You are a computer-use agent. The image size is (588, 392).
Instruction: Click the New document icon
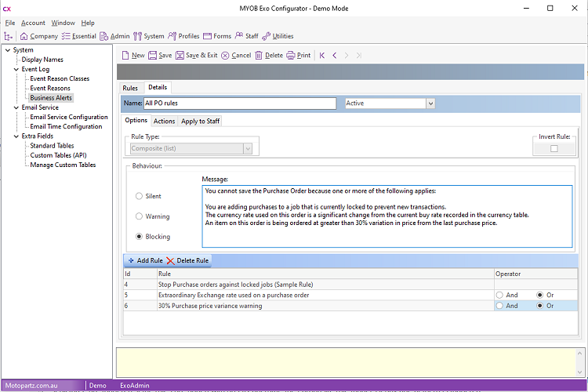click(125, 56)
